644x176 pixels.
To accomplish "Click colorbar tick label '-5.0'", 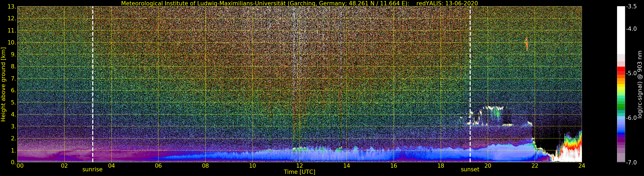I will pos(631,73).
